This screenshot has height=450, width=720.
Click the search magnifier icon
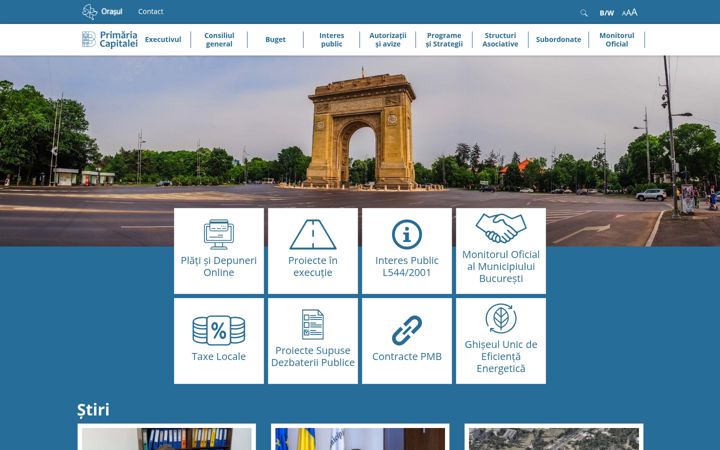[x=584, y=13]
